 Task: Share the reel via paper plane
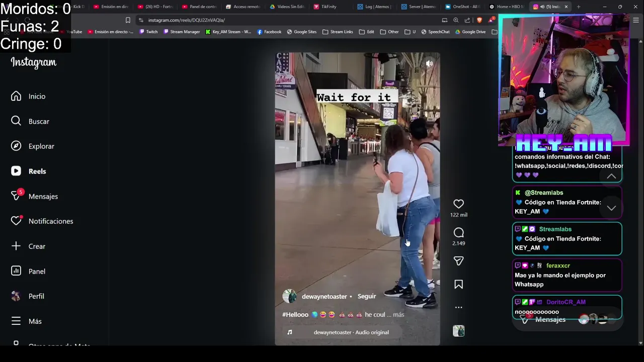point(458,260)
